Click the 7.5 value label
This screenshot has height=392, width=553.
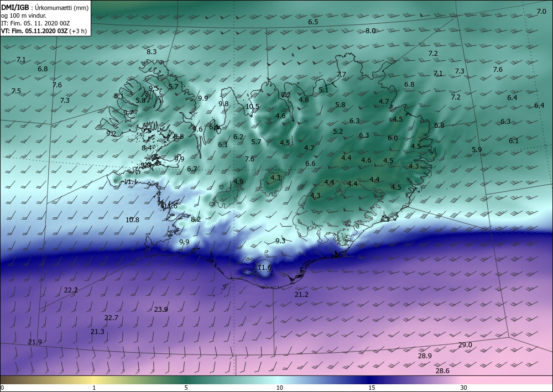coord(16,91)
